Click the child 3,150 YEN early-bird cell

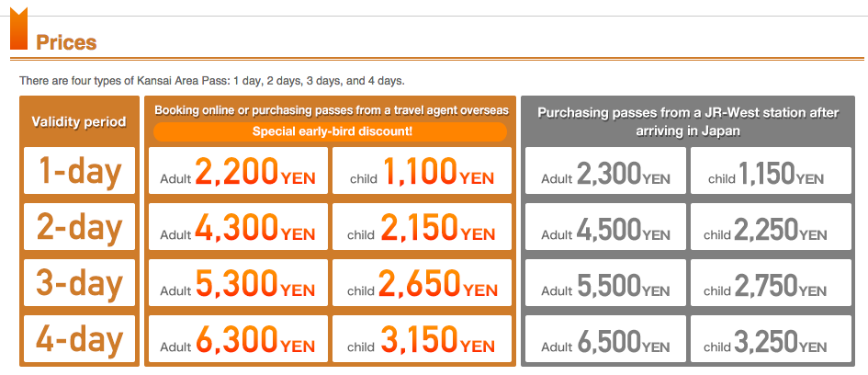pos(422,338)
